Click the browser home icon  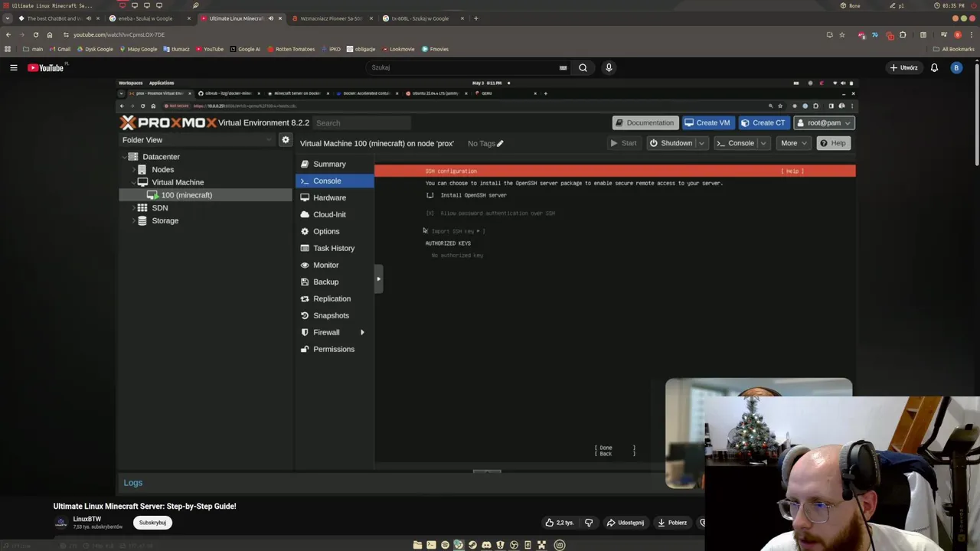[50, 34]
